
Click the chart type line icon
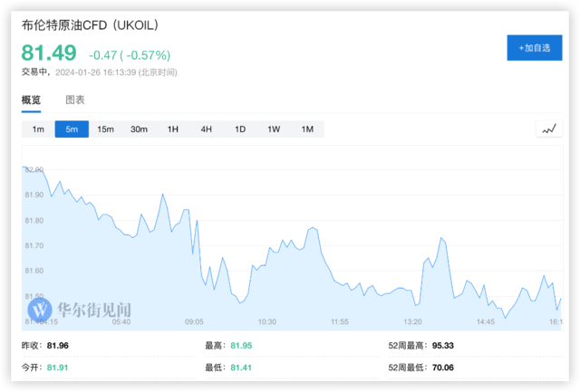pyautogui.click(x=549, y=129)
